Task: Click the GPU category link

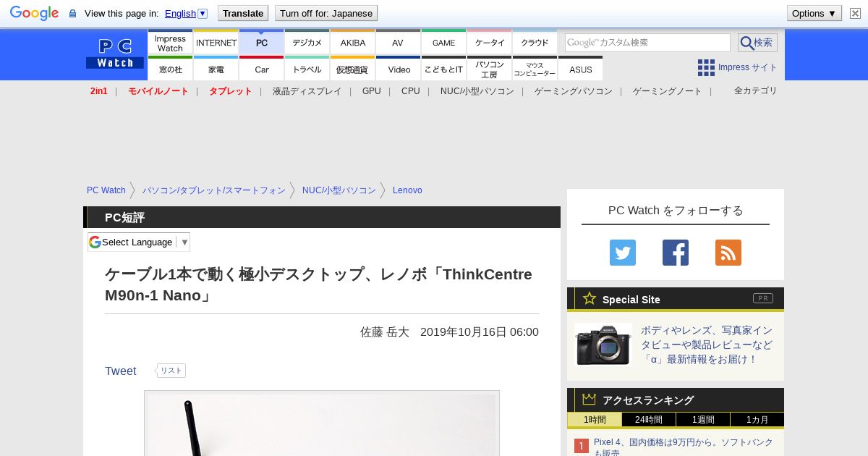Action: point(372,91)
